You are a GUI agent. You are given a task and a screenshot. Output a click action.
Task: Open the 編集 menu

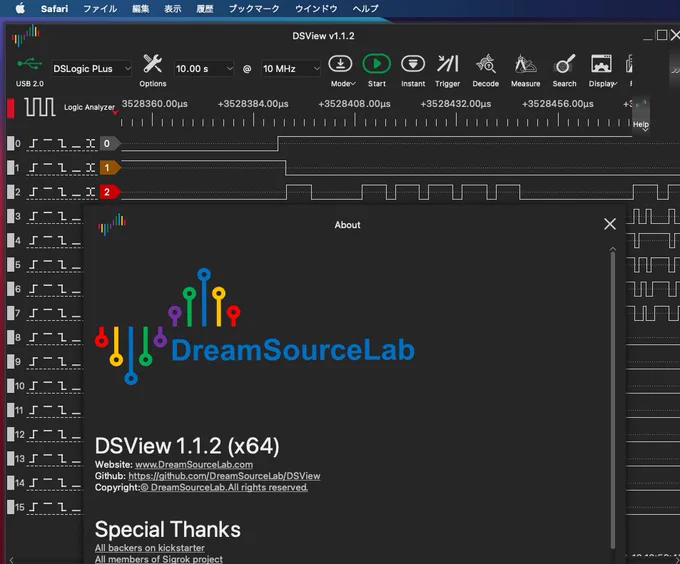click(141, 8)
